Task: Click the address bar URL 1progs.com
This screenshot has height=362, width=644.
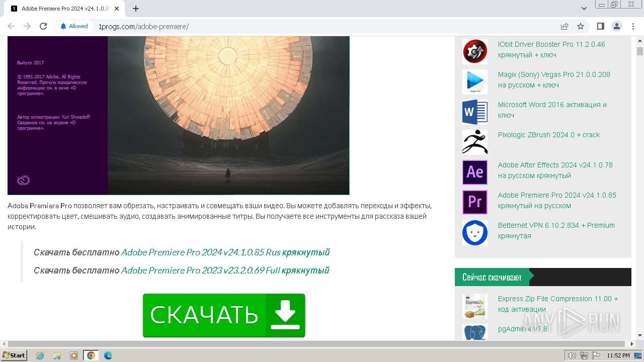Action: coord(143,26)
